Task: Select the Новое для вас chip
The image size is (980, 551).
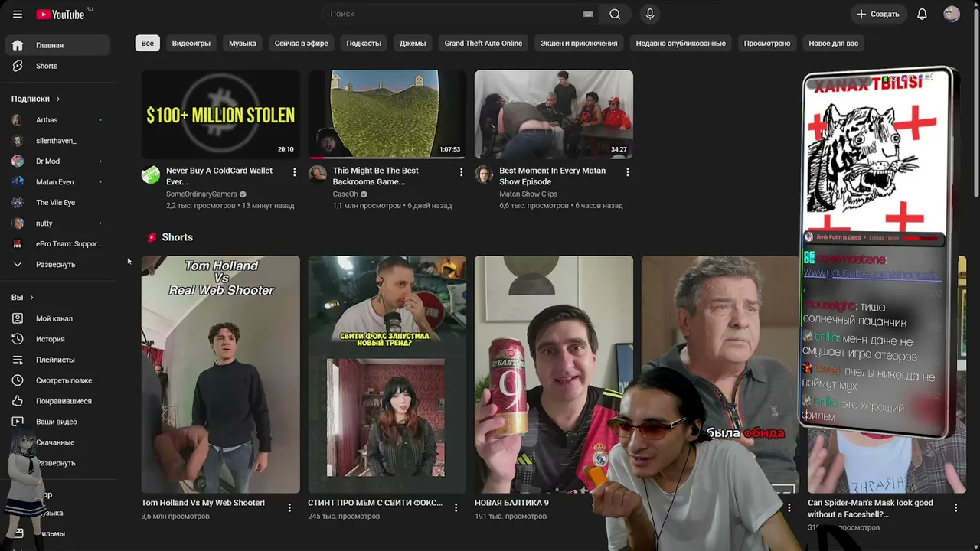Action: pos(834,44)
